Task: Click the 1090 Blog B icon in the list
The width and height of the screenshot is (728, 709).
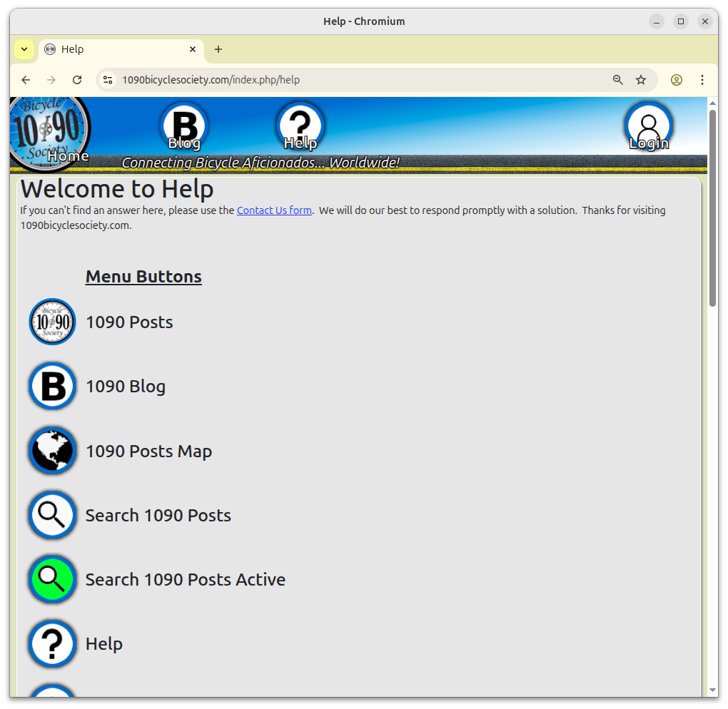Action: [x=51, y=386]
